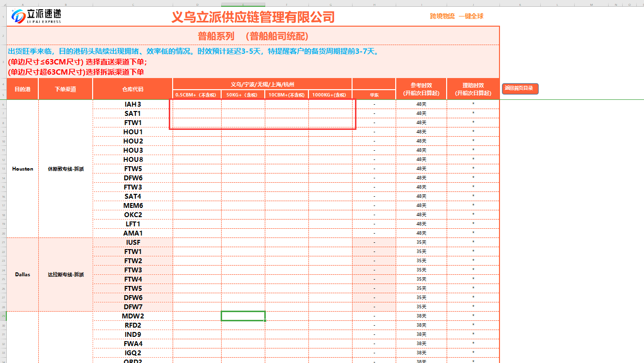
Task: Select the 仓库代码 header cell
Action: (x=132, y=89)
